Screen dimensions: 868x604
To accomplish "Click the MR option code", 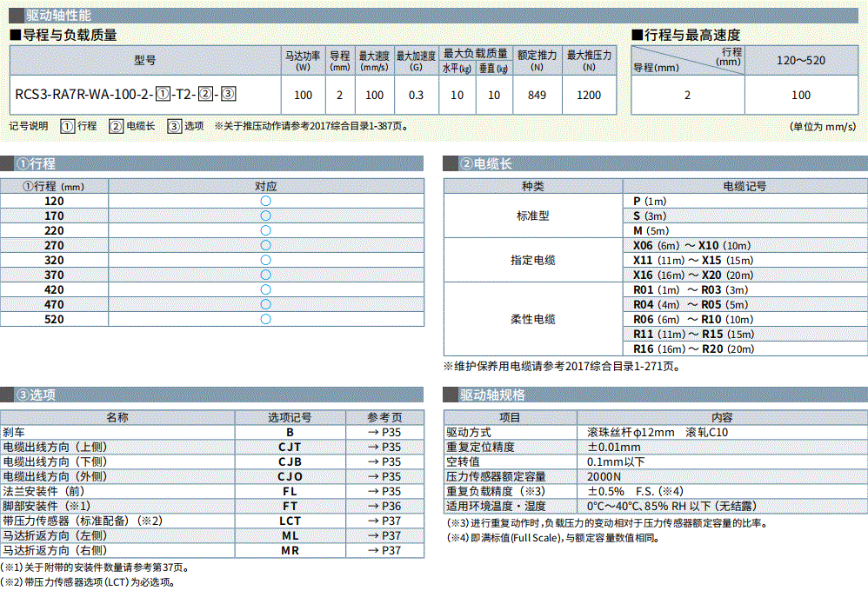I will [290, 550].
